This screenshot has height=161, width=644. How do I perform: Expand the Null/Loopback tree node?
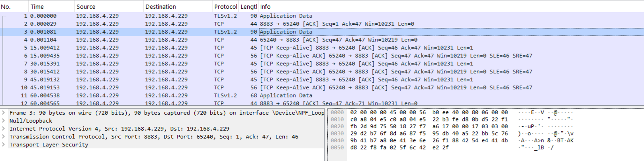tap(3, 121)
